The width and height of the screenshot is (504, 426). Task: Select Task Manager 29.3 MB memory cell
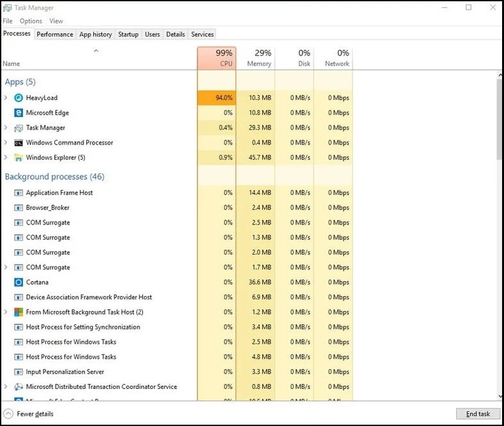pyautogui.click(x=256, y=128)
